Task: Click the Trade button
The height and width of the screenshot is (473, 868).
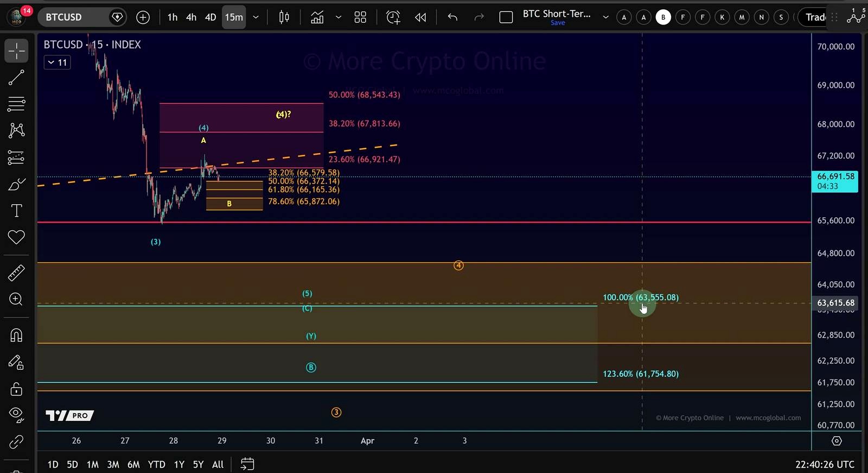Action: 813,17
